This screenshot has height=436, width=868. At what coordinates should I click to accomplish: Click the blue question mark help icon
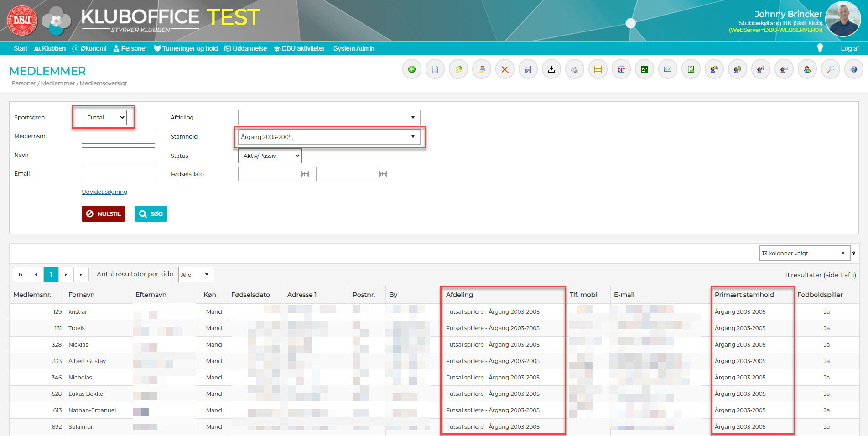854,69
